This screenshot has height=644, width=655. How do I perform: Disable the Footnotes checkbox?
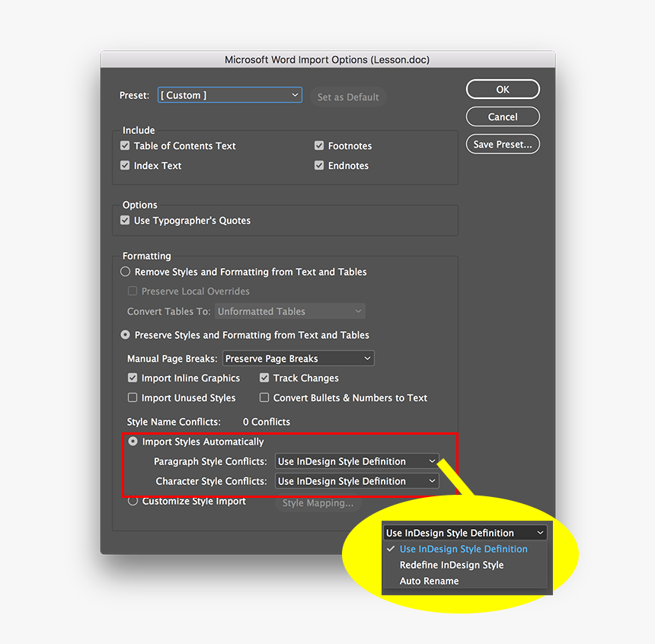[319, 145]
